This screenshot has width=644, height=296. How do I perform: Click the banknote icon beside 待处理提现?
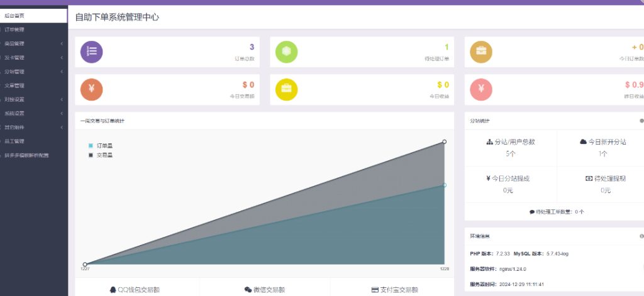[589, 178]
